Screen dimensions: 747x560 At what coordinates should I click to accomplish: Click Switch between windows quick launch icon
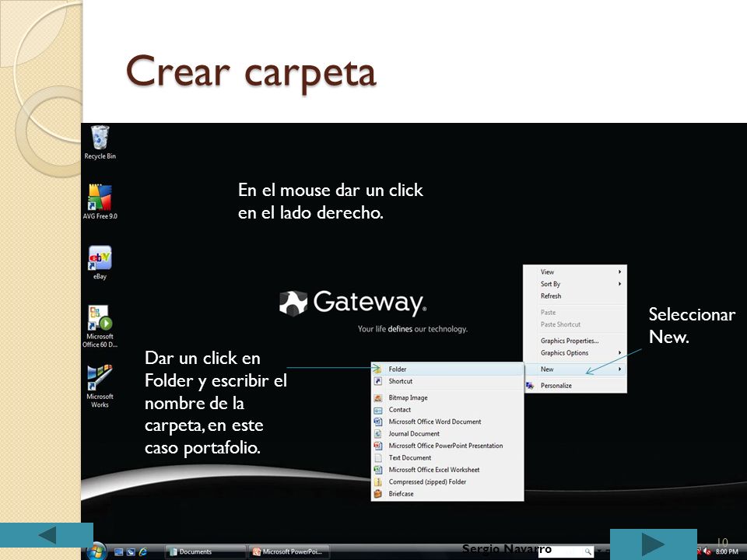pyautogui.click(x=131, y=552)
